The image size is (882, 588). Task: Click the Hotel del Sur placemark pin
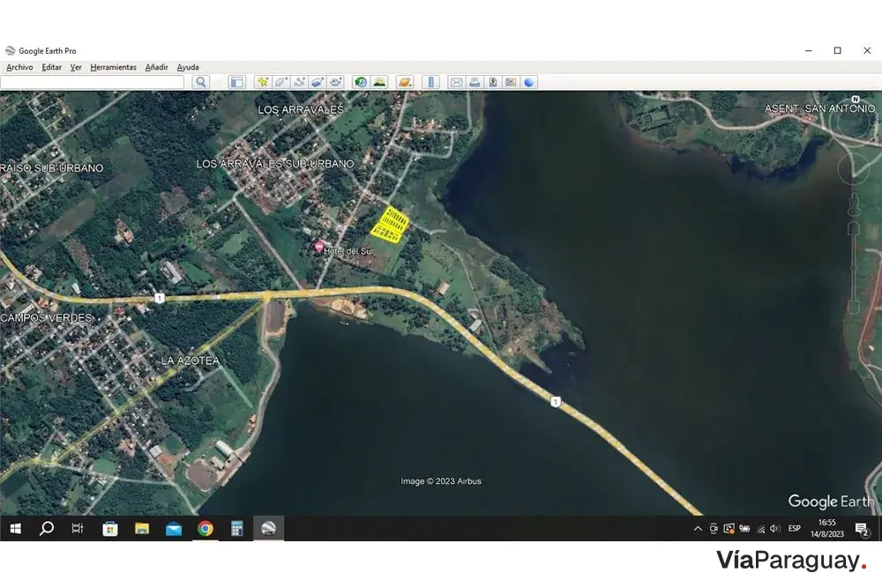[x=319, y=247]
